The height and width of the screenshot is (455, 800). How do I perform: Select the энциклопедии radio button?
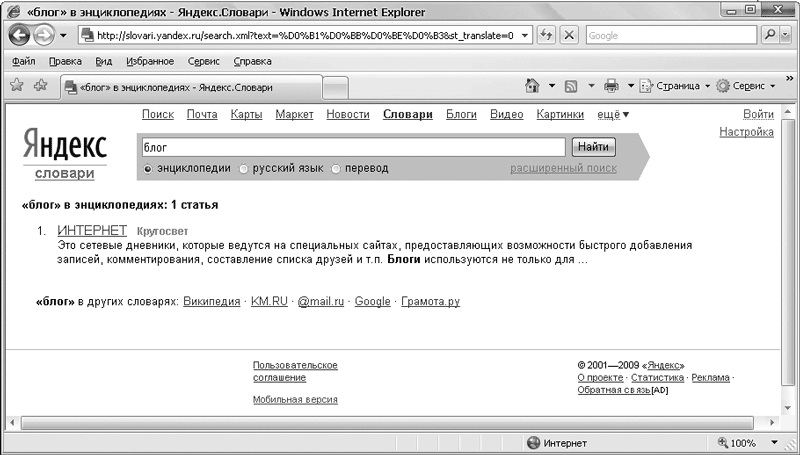pos(149,169)
